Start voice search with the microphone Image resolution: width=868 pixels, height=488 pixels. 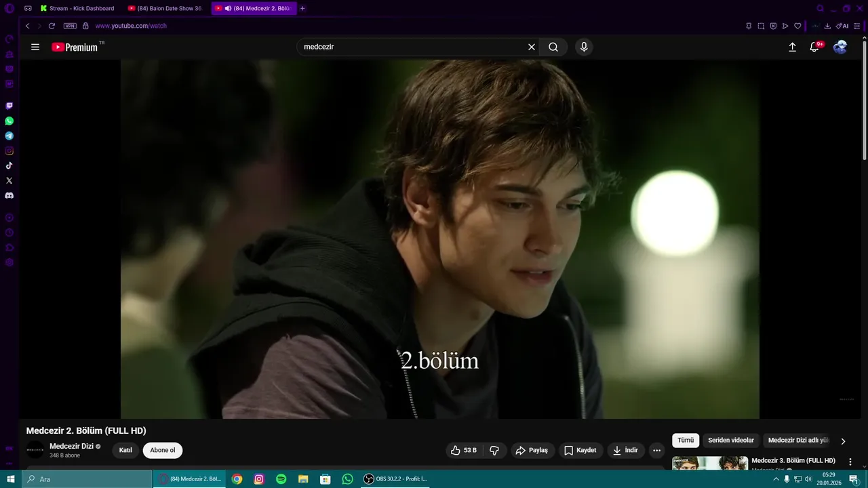584,47
